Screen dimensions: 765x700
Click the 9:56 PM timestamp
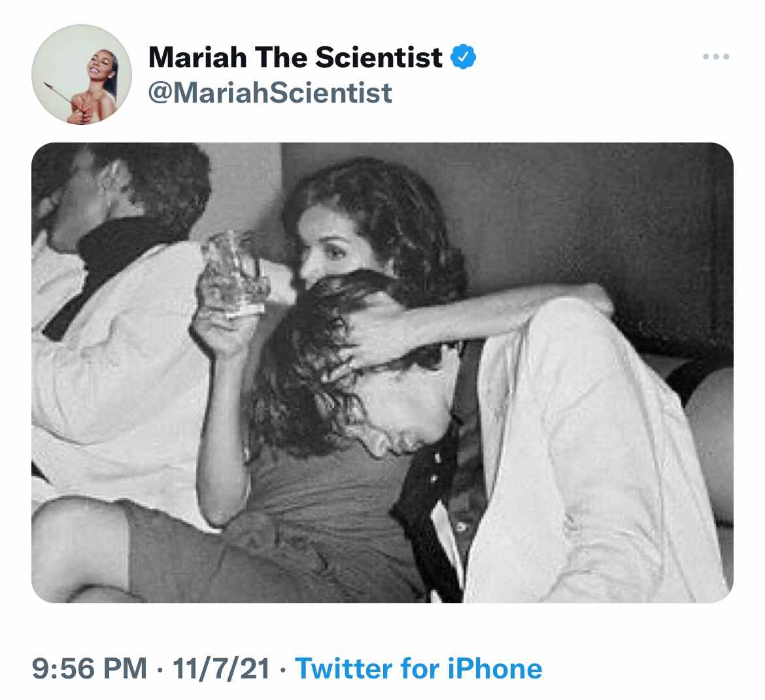(90, 668)
